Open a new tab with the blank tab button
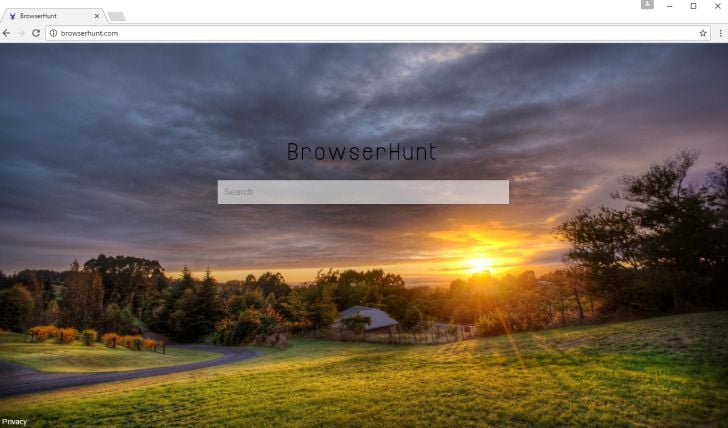This screenshot has height=428, width=728. pyautogui.click(x=116, y=17)
